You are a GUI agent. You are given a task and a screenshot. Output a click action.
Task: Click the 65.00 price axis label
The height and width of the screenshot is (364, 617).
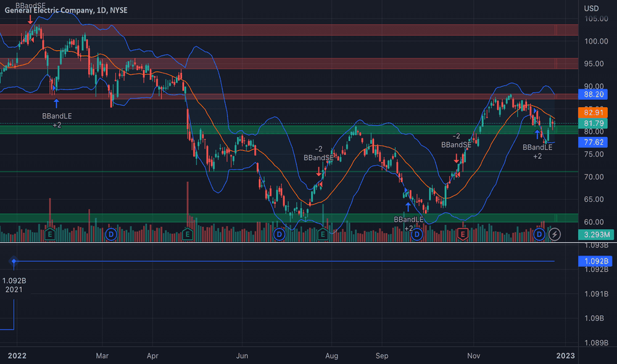[594, 199]
